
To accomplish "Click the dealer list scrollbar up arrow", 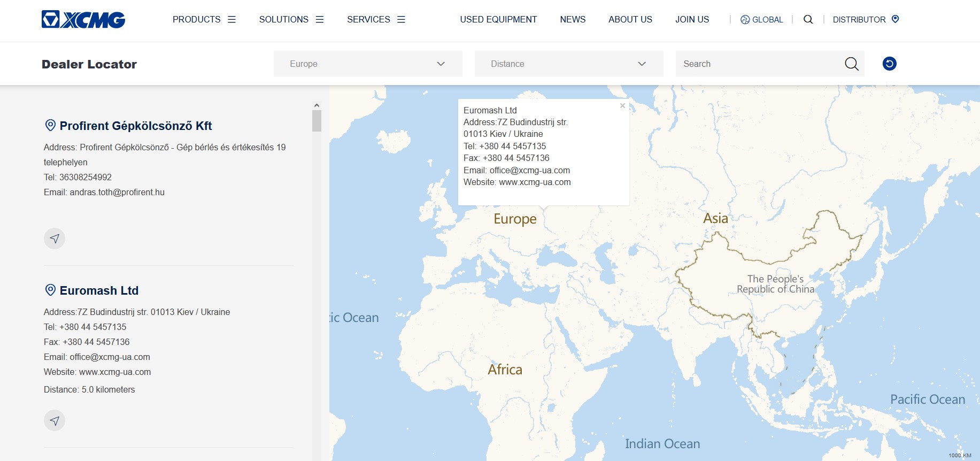I will (317, 105).
